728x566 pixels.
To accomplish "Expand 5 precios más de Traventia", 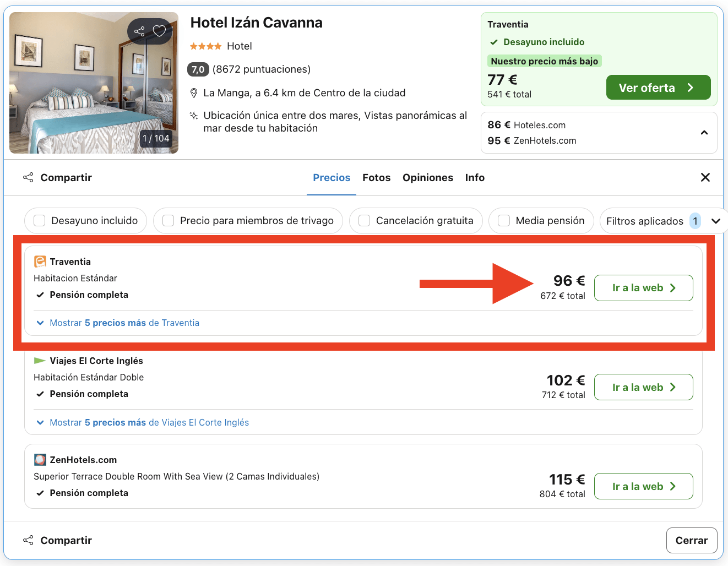I will (124, 323).
